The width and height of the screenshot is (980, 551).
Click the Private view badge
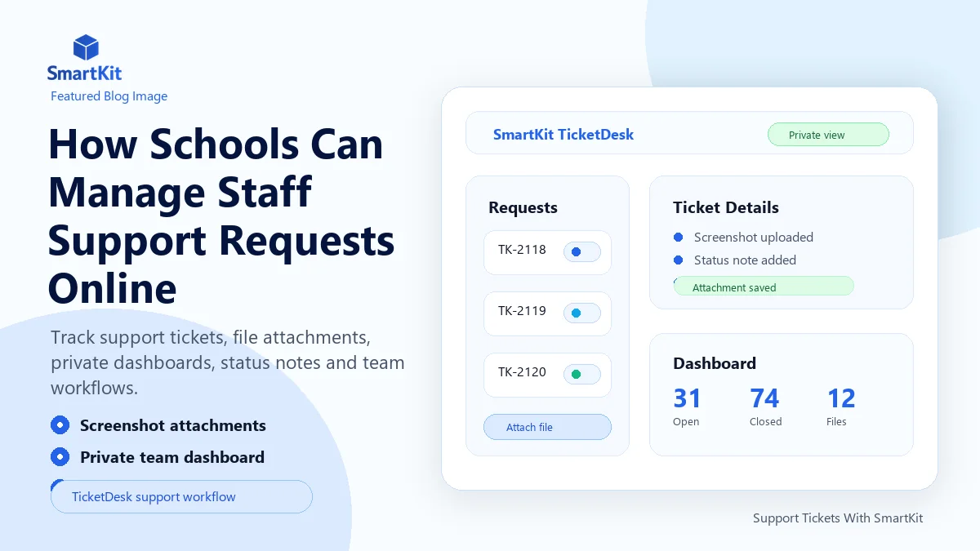click(828, 135)
